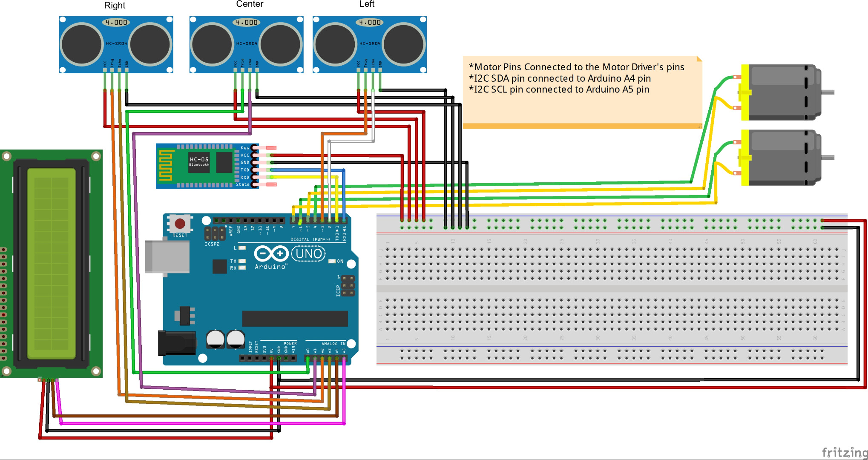Viewport: 868px width, 460px height.
Task: Select the Arduino black power barrel jack
Action: point(177,343)
